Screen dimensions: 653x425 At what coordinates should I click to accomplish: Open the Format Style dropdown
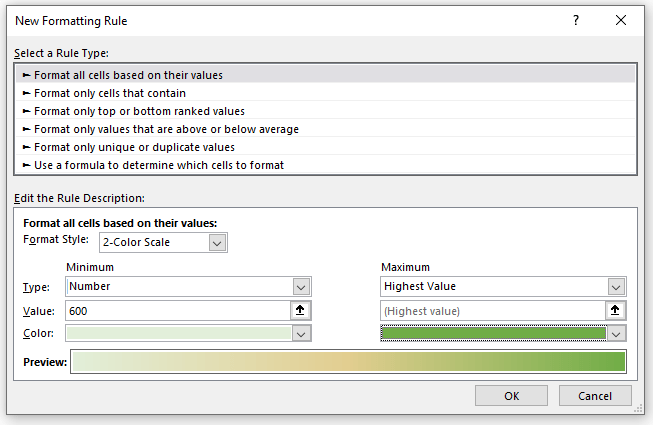tap(218, 242)
